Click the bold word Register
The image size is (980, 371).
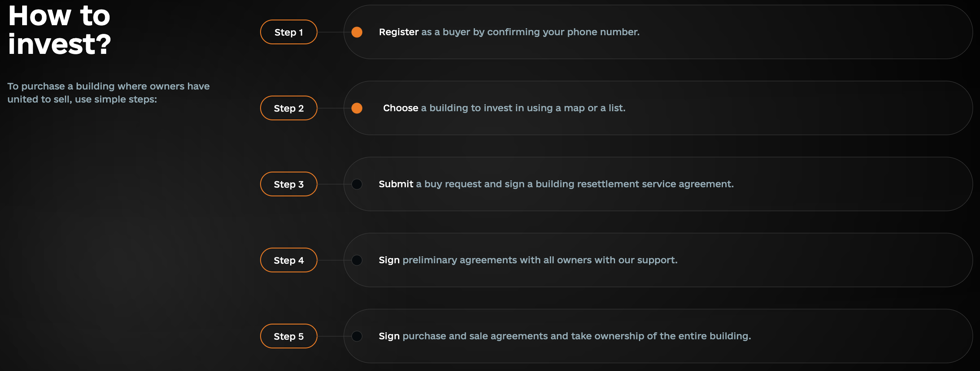click(x=398, y=32)
